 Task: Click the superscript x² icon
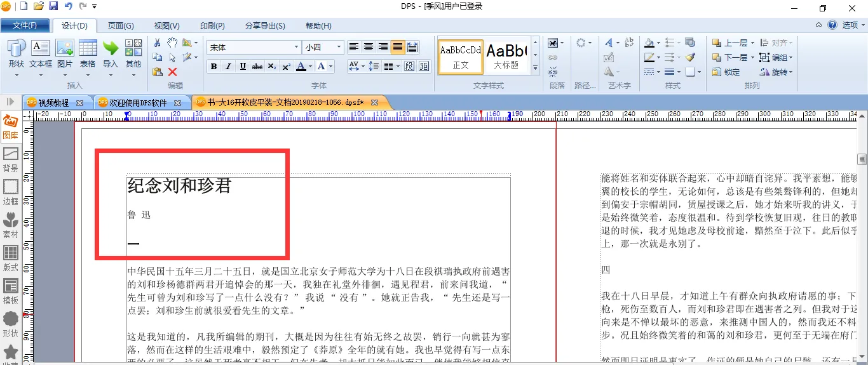click(286, 66)
